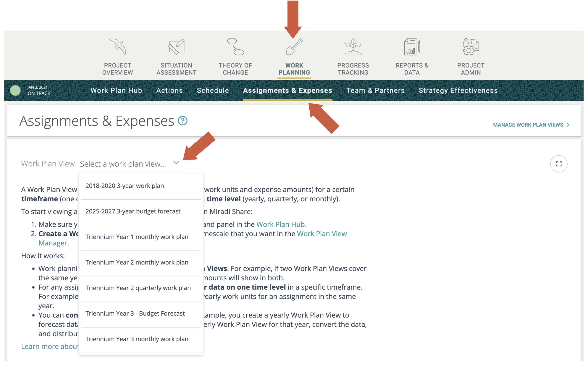Select 2018-2020 3-year work plan option
This screenshot has height=365, width=588.
125,186
